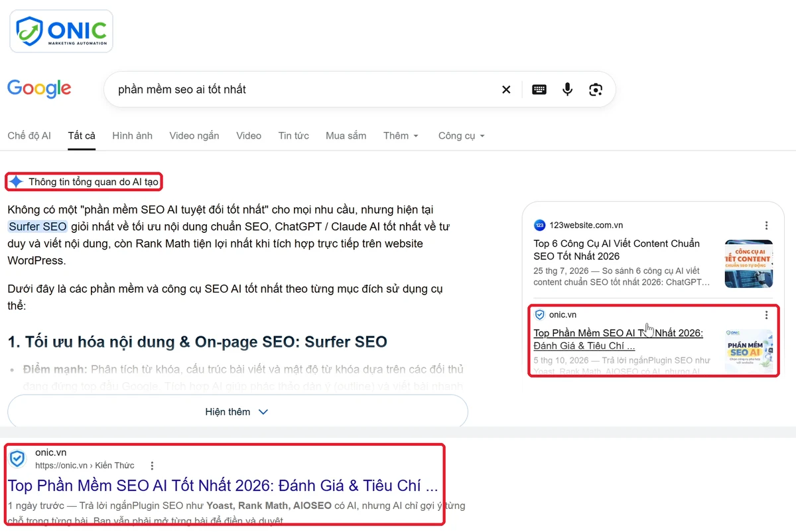Screen dimensions: 796x532
Task: Expand the Thêm dropdown menu
Action: coord(401,135)
